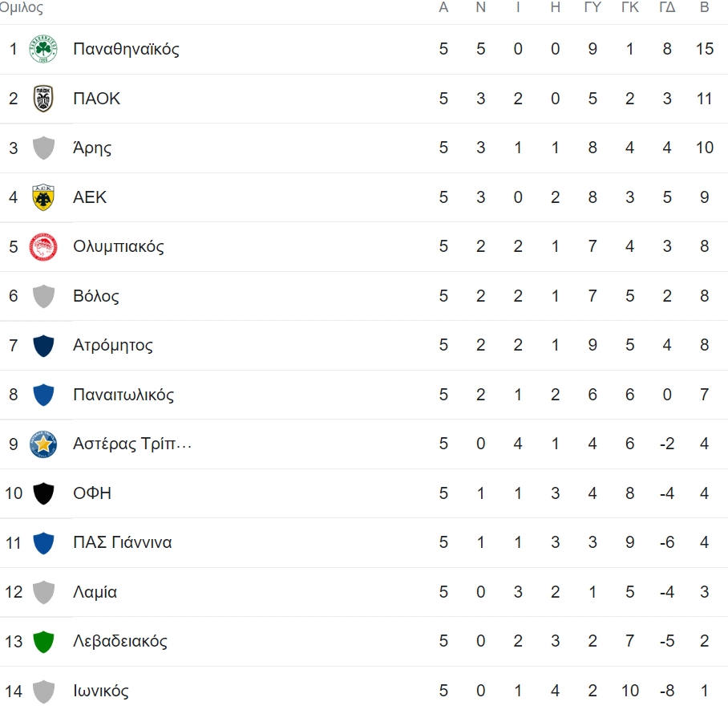Image resolution: width=728 pixels, height=726 pixels.
Task: Click the ΓΥ goals-for column header
Action: 593,7
